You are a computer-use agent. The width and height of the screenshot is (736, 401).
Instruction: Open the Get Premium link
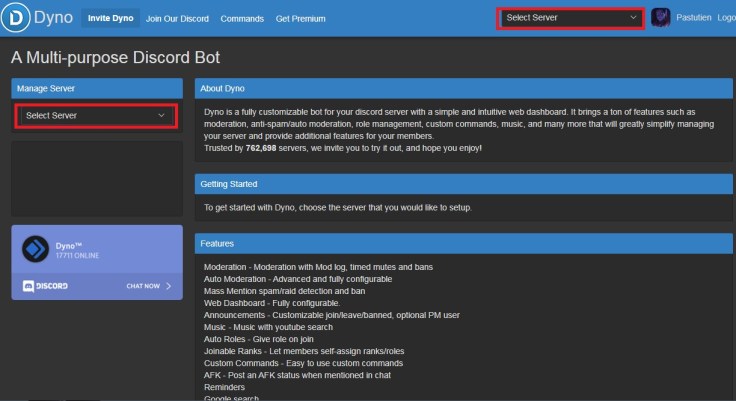pos(300,19)
